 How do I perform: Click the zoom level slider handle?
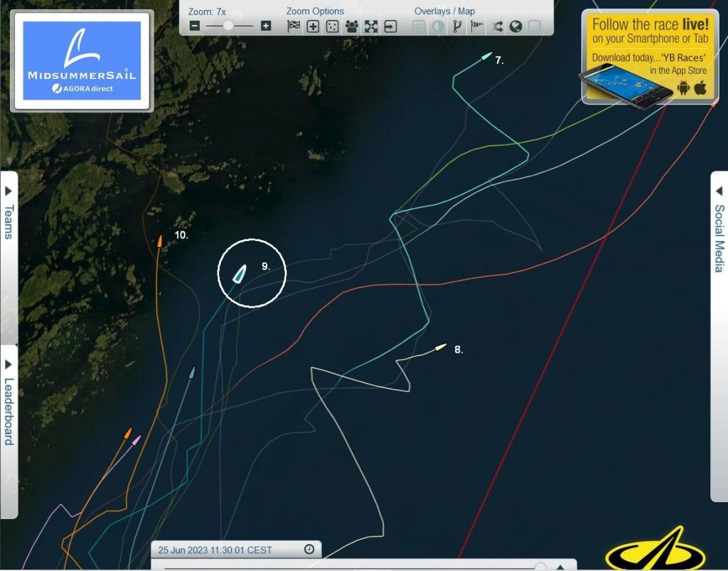[228, 26]
